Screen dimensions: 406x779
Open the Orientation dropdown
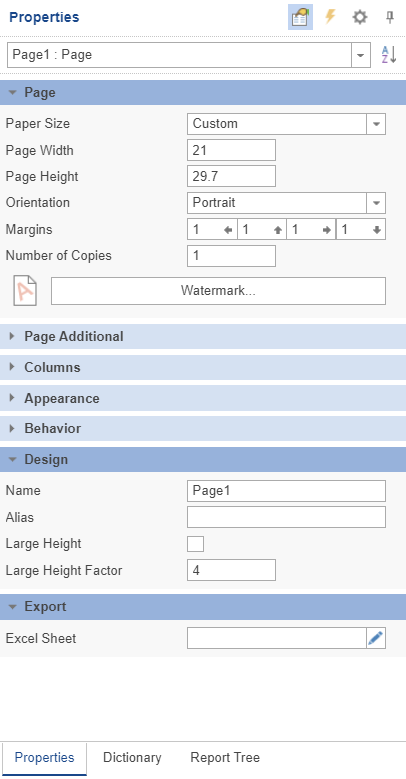(x=286, y=203)
